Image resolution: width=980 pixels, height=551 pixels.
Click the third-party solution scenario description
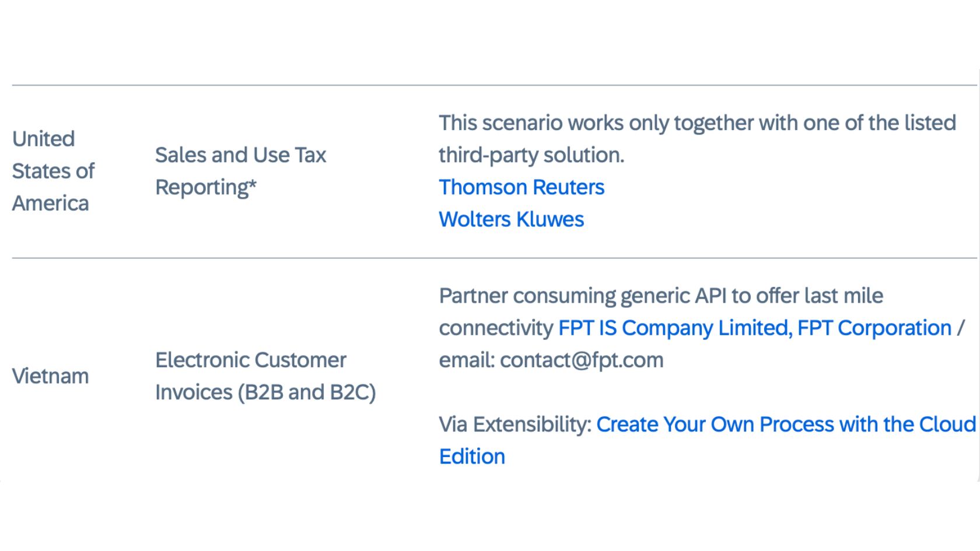coord(697,139)
